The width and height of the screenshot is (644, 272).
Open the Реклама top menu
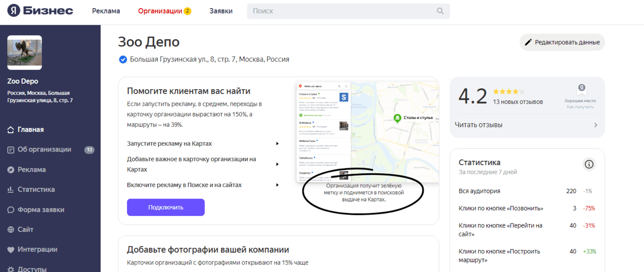[106, 11]
